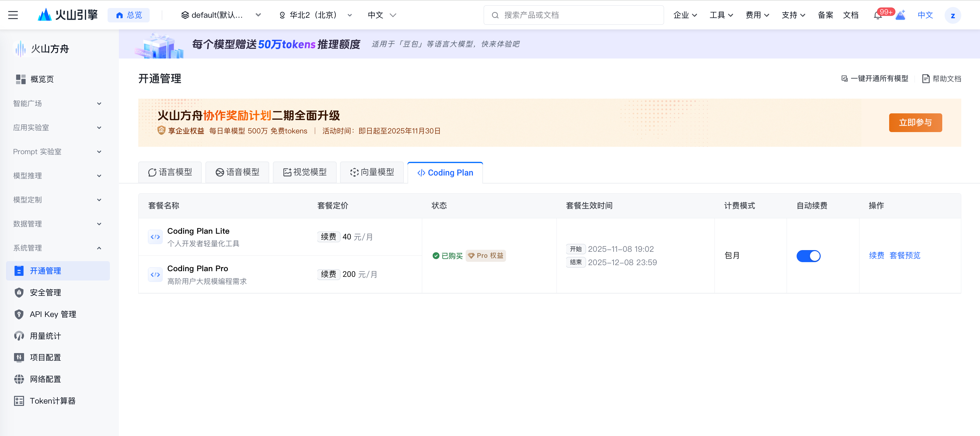Click the notification bell icon
The height and width of the screenshot is (436, 980).
click(x=877, y=16)
